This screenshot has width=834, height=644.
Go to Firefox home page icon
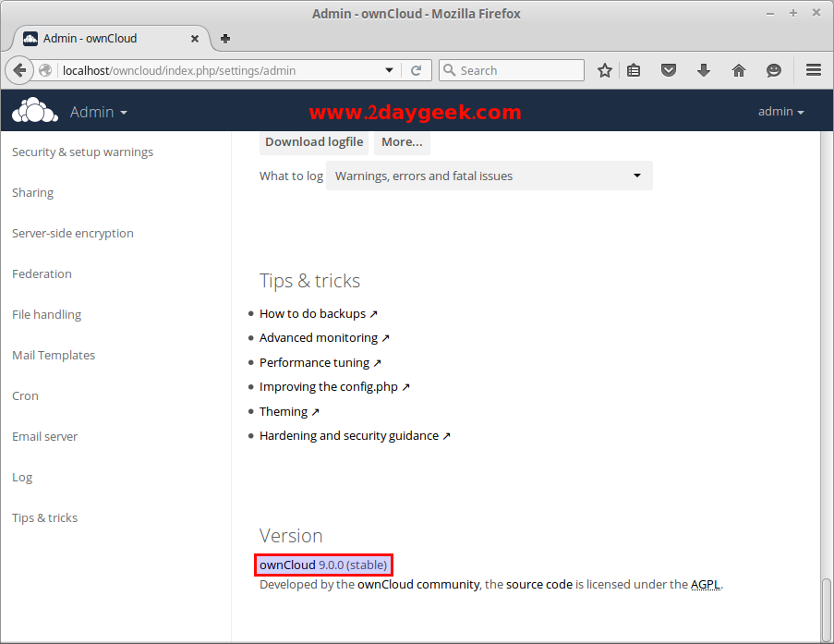[739, 70]
